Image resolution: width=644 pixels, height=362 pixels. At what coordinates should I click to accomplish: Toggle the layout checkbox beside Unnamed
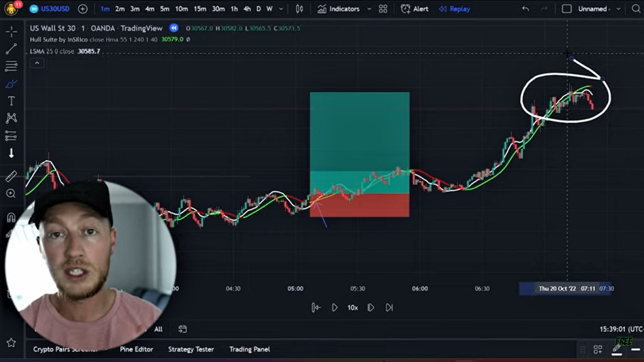pyautogui.click(x=567, y=9)
